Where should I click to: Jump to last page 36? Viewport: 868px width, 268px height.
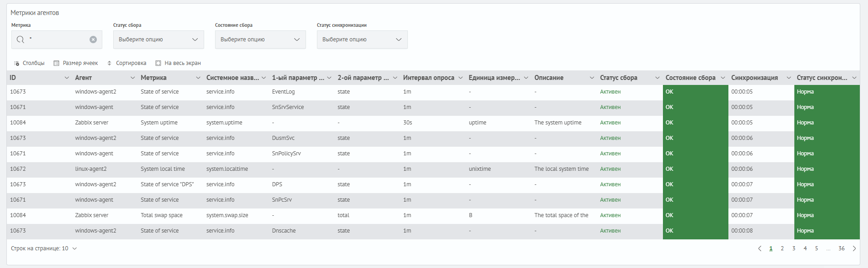point(841,248)
